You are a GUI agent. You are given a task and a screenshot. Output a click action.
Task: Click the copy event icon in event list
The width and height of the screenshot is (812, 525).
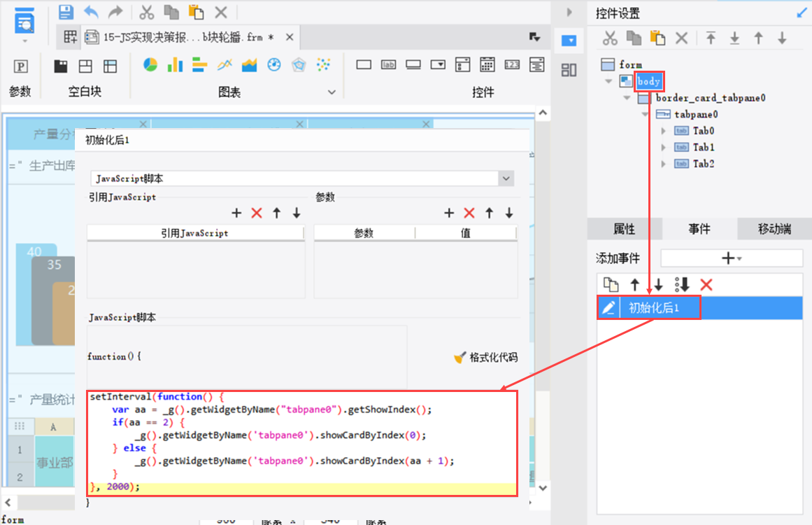611,284
